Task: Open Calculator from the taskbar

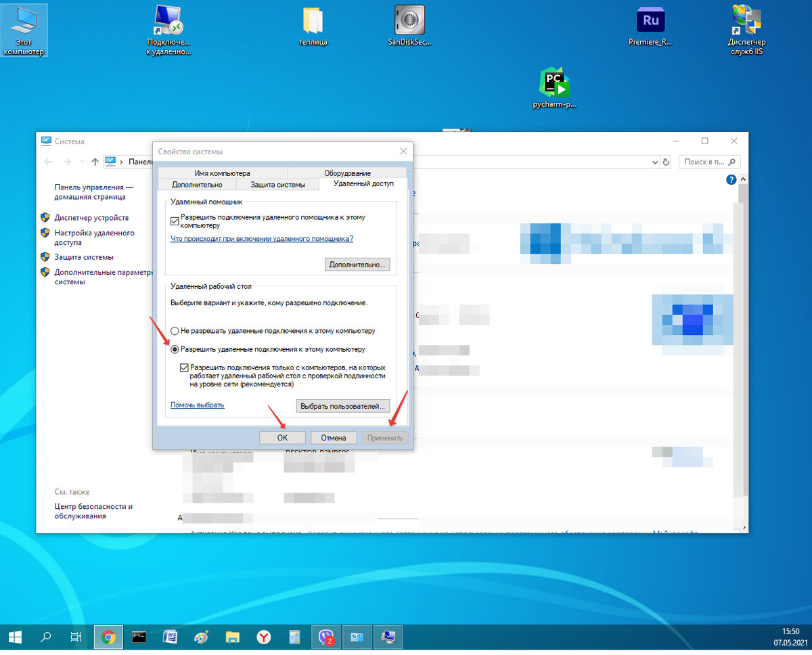Action: click(x=295, y=637)
